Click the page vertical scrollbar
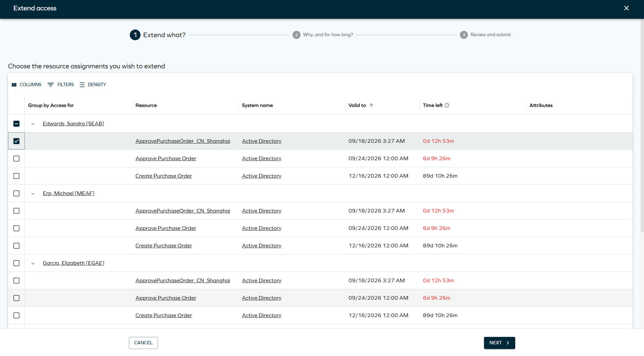The image size is (644, 356). (x=642, y=126)
